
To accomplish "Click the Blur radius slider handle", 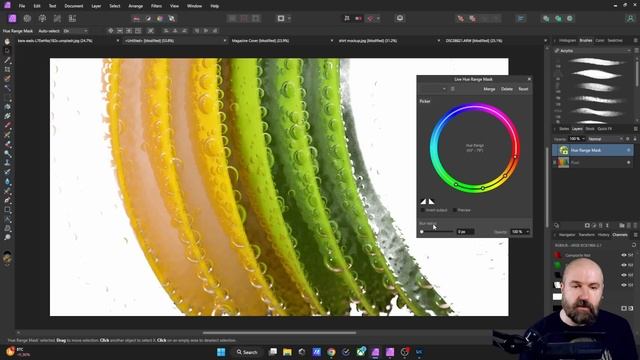I will coord(422,232).
